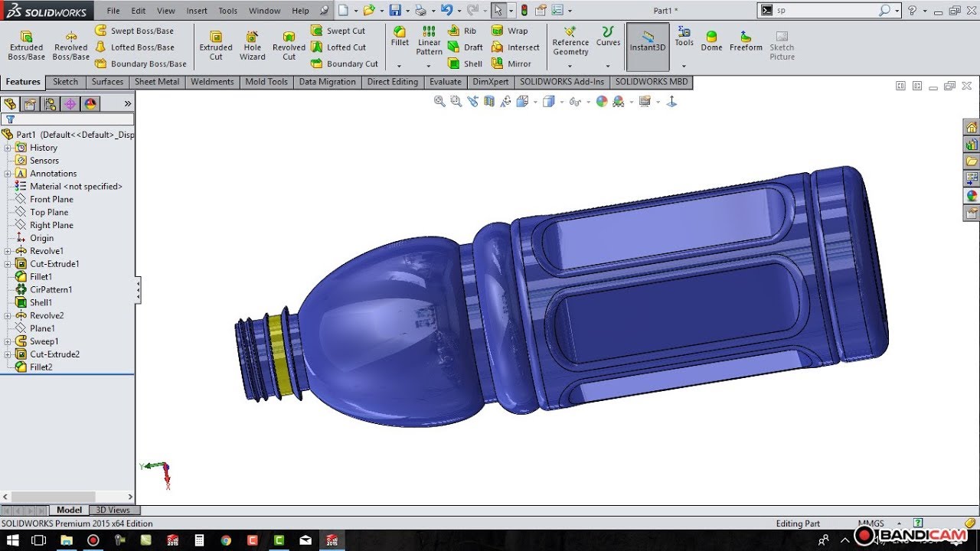Click the command search box
This screenshot has height=551, width=980.
coord(825,10)
